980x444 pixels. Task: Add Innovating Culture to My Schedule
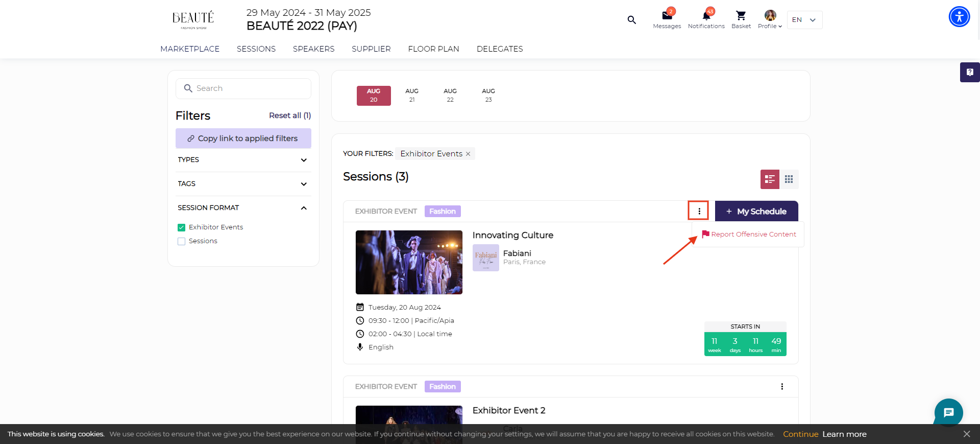(x=756, y=211)
